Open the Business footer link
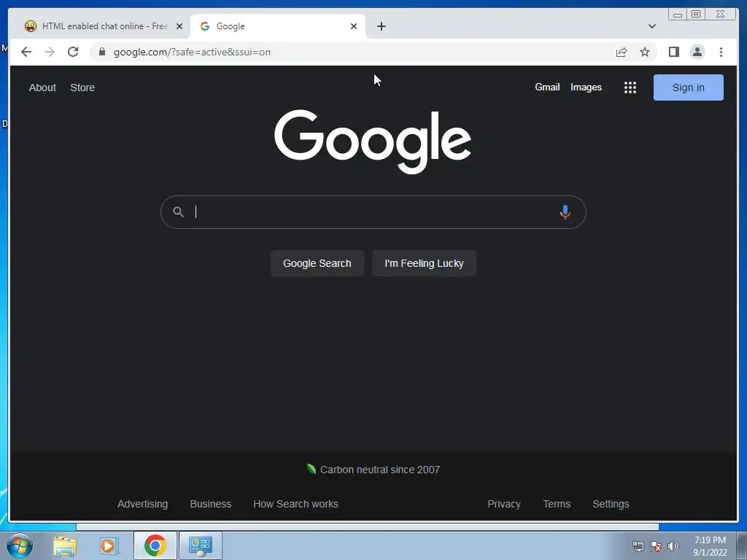This screenshot has width=747, height=560. pyautogui.click(x=211, y=504)
